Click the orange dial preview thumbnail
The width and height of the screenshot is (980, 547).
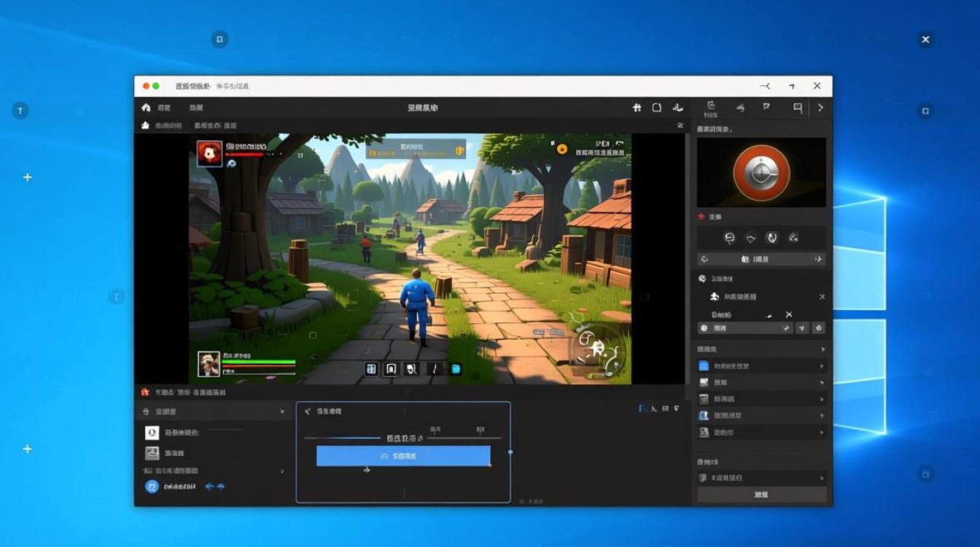coord(761,173)
